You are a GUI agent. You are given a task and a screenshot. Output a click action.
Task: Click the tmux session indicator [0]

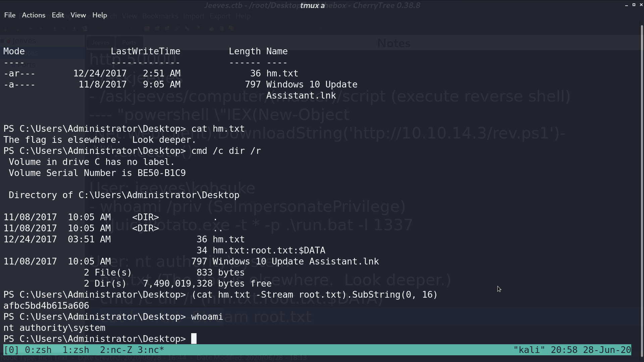click(11, 350)
